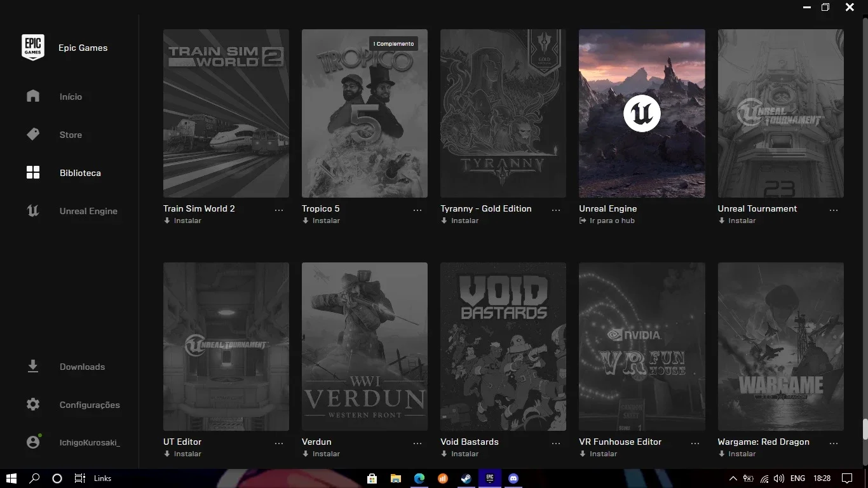Open Windows notification center icon
This screenshot has width=868, height=488.
click(847, 478)
